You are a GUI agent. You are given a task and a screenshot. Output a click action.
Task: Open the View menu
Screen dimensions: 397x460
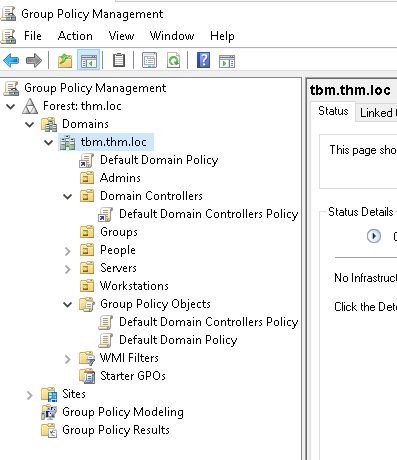pyautogui.click(x=121, y=36)
